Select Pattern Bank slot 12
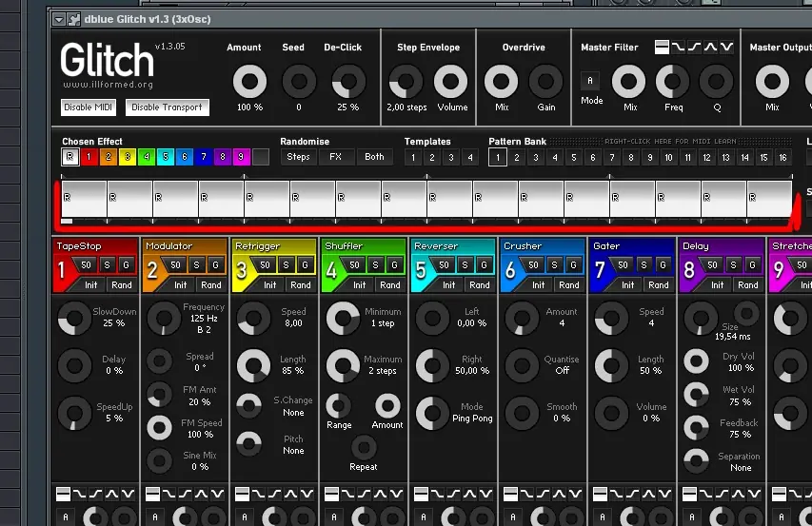 click(x=707, y=157)
